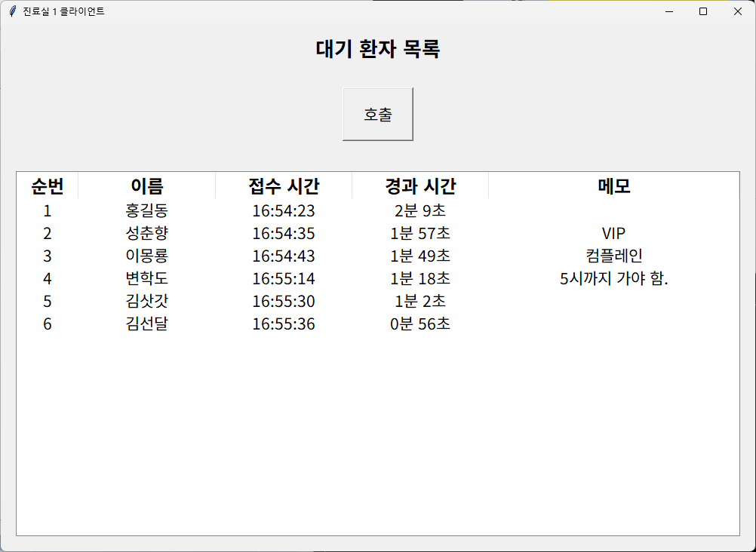Click the 대기 환자 목록 heading
Screen dimensions: 756x552
(x=378, y=50)
